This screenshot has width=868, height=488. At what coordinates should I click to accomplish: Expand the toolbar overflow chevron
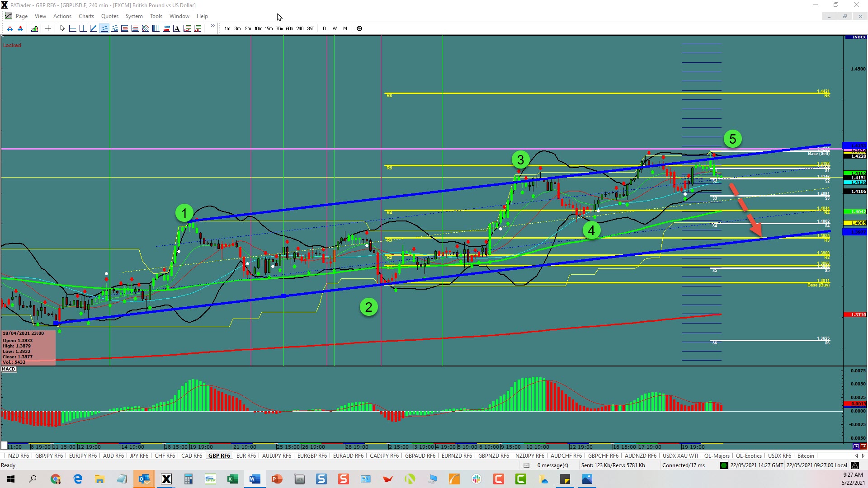(x=213, y=27)
